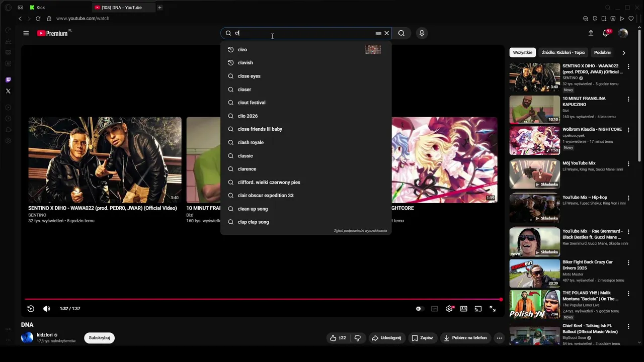Open options for Biker Fight Back video
This screenshot has height=362, width=644.
pos(628,262)
